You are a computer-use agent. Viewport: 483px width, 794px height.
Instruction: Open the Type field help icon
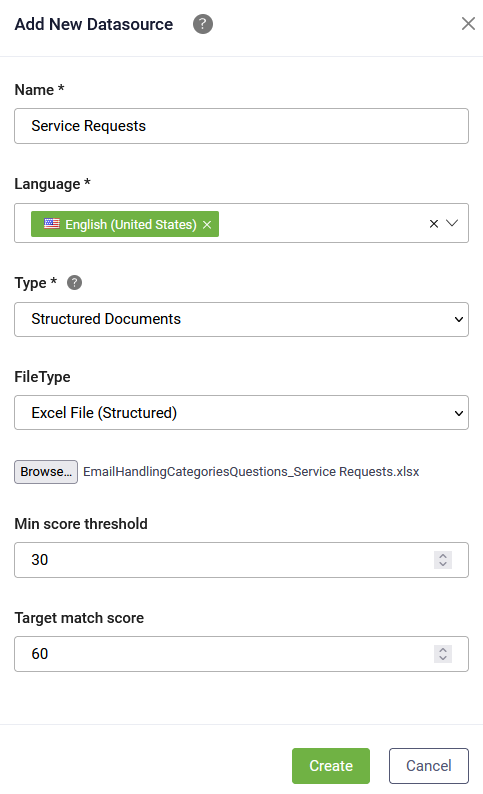click(74, 283)
